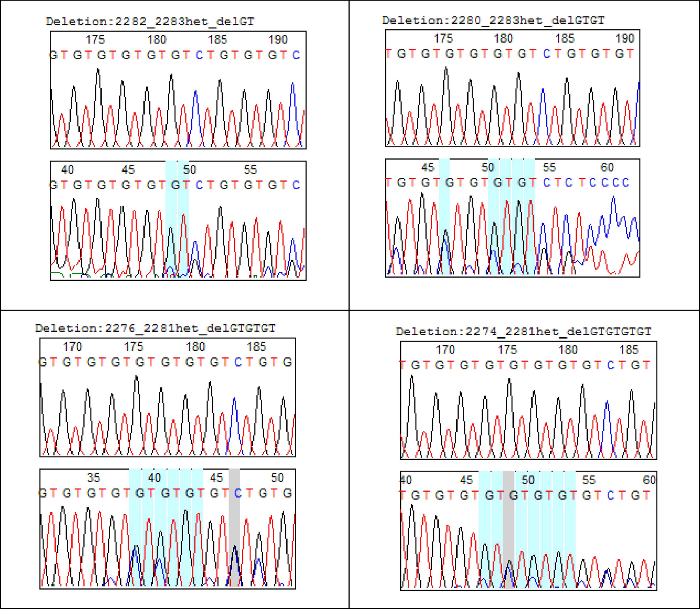The image size is (700, 609).
Task: Click the blue C peak in delGTGTGTGT reference chromatogram
Action: click(x=607, y=429)
